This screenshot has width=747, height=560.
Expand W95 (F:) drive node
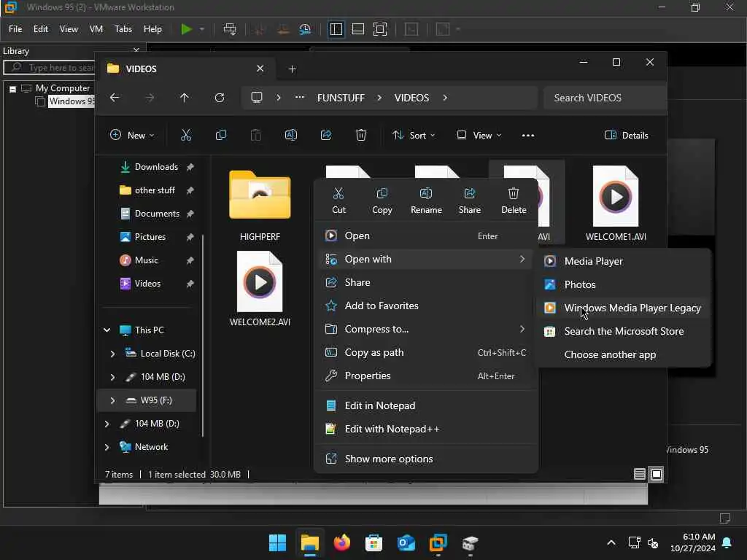pyautogui.click(x=112, y=400)
